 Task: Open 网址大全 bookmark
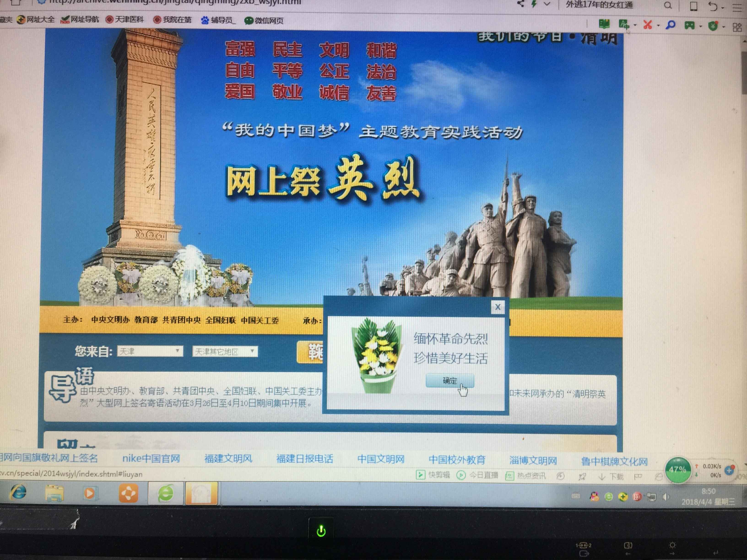36,20
